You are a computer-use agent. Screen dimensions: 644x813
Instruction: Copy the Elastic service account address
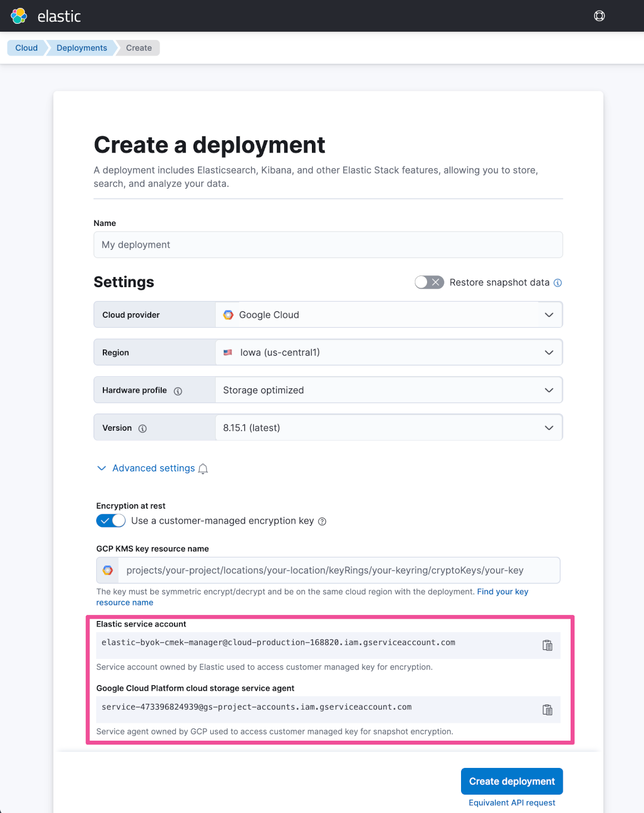tap(548, 646)
